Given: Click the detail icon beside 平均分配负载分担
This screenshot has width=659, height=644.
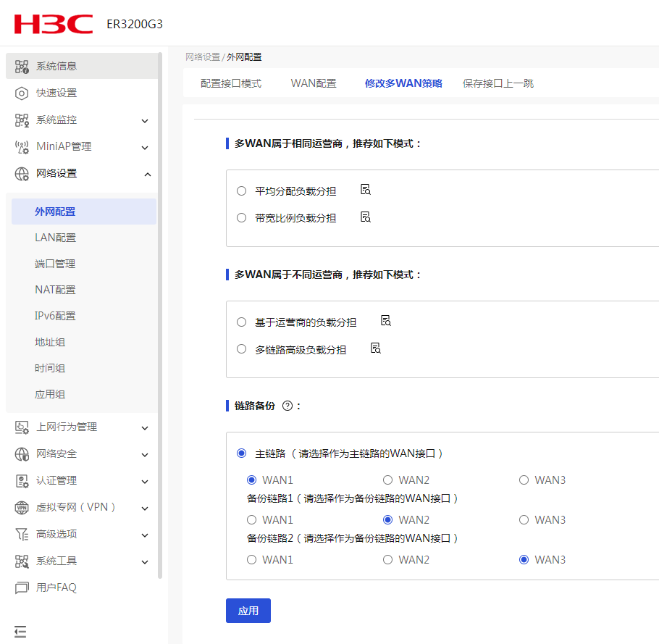Looking at the screenshot, I should 366,190.
